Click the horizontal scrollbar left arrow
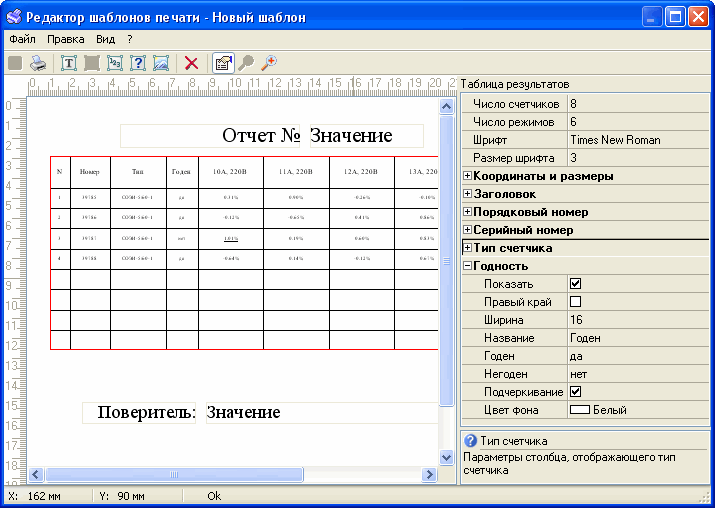 click(36, 475)
